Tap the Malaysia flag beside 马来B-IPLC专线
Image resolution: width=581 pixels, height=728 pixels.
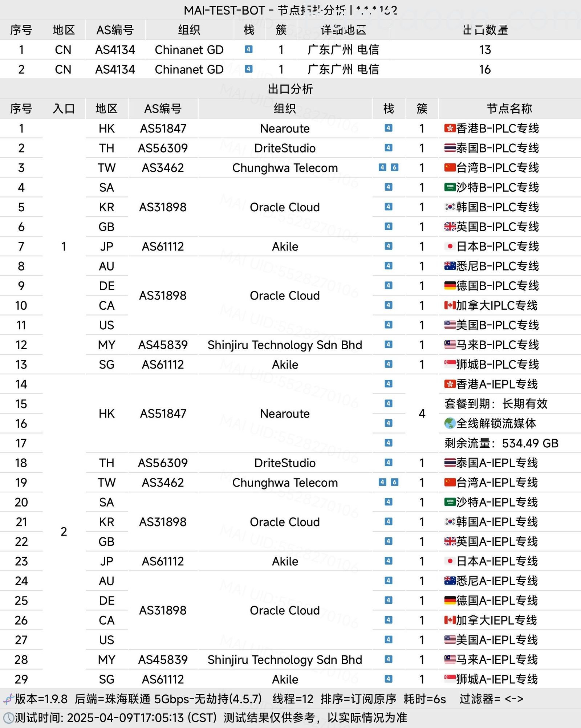coord(450,345)
